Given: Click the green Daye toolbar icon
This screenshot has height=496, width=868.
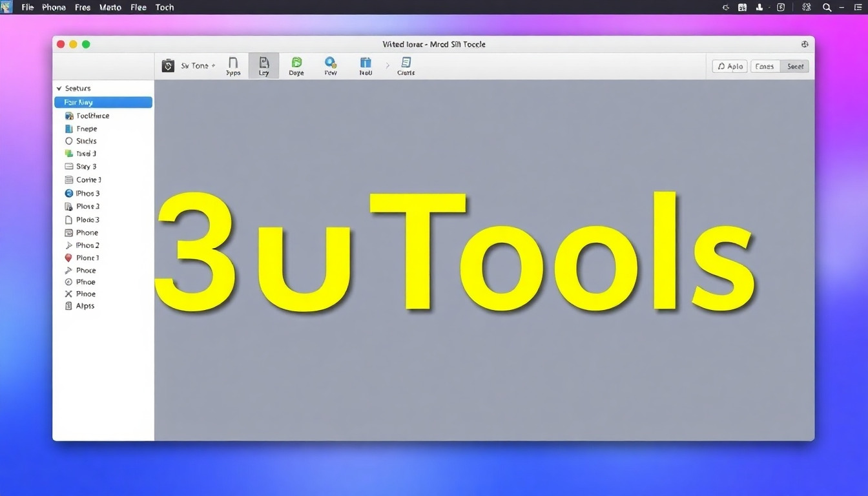Looking at the screenshot, I should point(296,65).
